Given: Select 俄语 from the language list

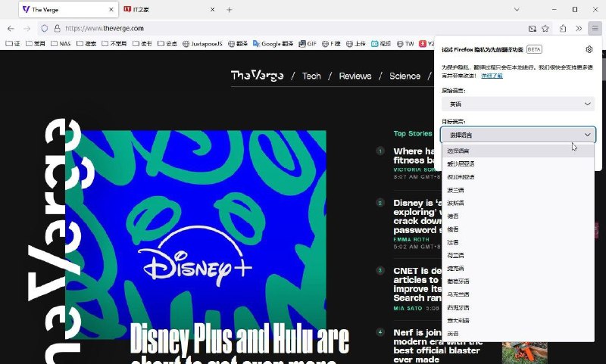Looking at the screenshot, I should tap(517, 229).
